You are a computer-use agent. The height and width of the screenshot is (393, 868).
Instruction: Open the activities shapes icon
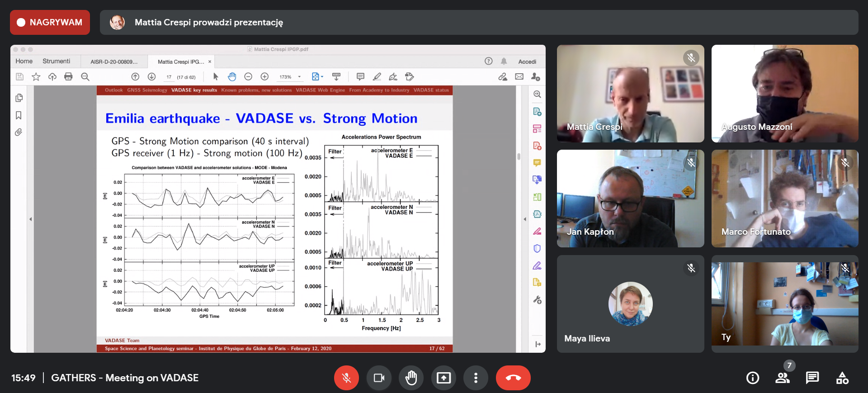[x=842, y=378]
